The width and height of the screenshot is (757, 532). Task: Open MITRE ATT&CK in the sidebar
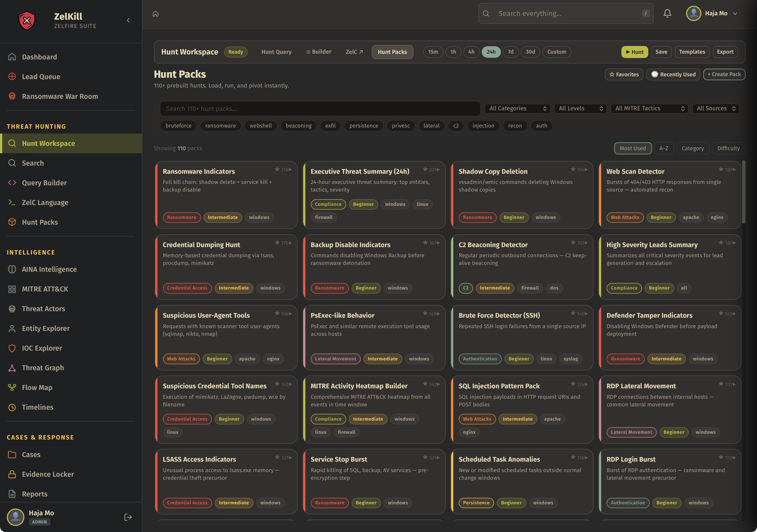45,289
